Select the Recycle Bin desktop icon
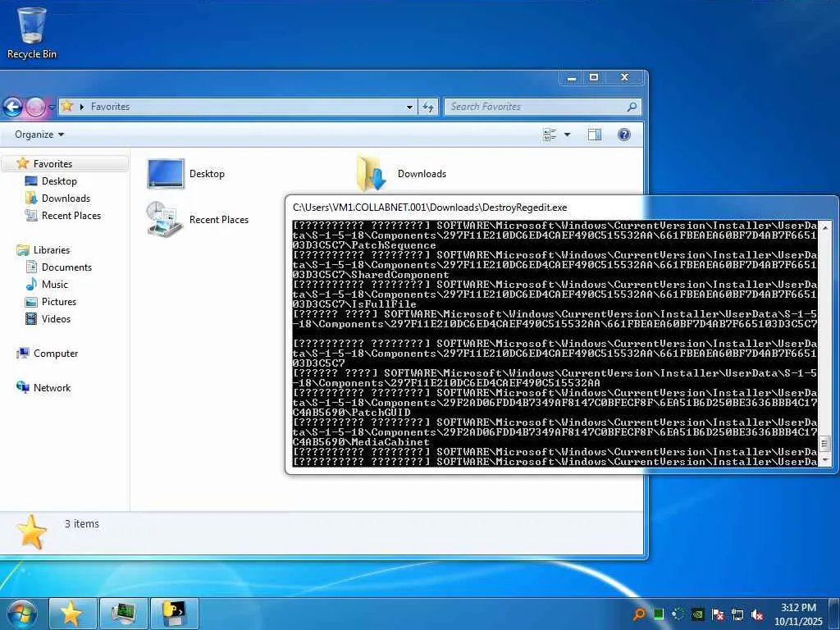Viewport: 840px width, 630px height. [x=32, y=33]
